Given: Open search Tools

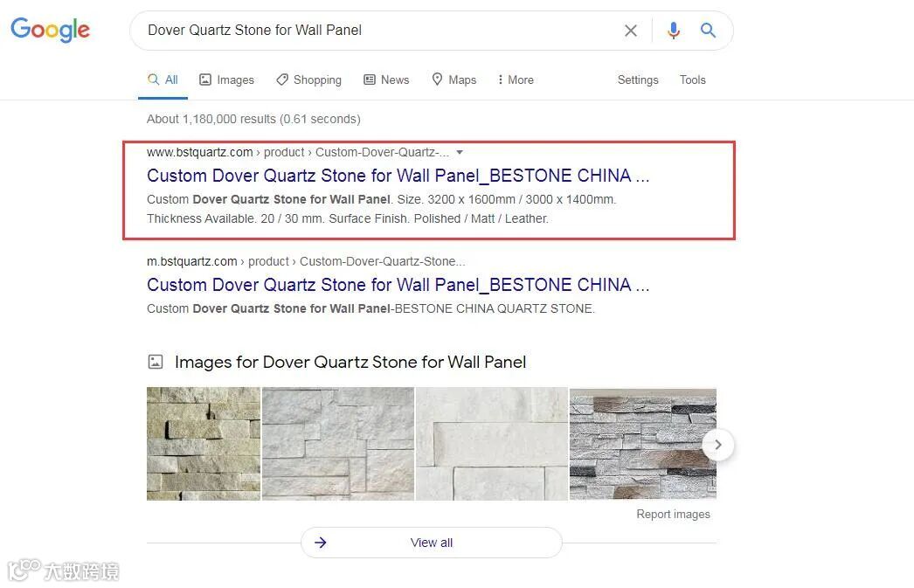Looking at the screenshot, I should (x=693, y=80).
